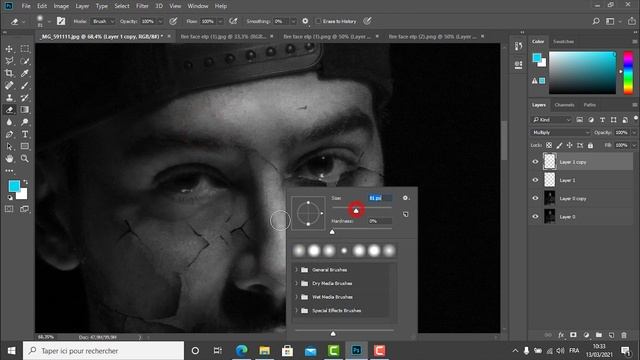640x360 pixels.
Task: Click the search icon in the options bar
Action: [596, 21]
